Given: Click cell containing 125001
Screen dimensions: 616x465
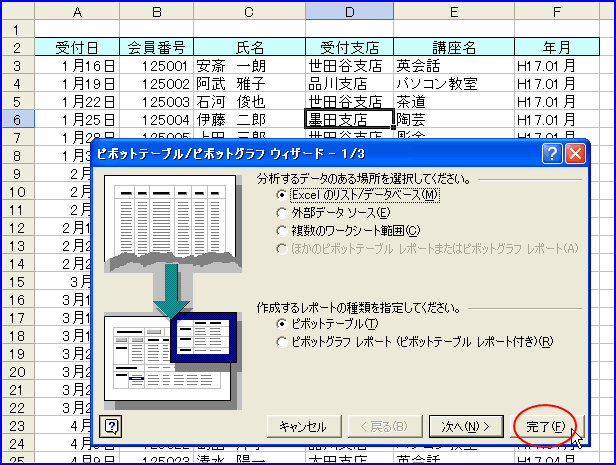Looking at the screenshot, I should coord(156,66).
